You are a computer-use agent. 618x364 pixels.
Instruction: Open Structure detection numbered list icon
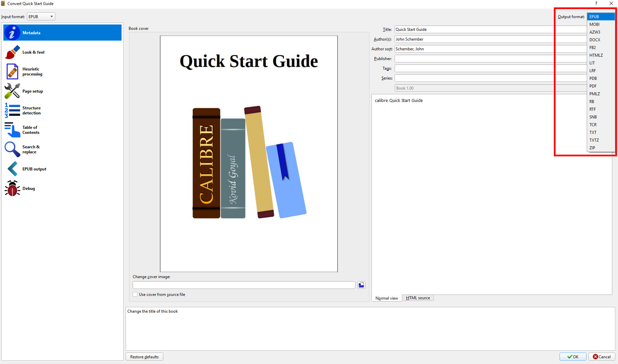pyautogui.click(x=12, y=110)
